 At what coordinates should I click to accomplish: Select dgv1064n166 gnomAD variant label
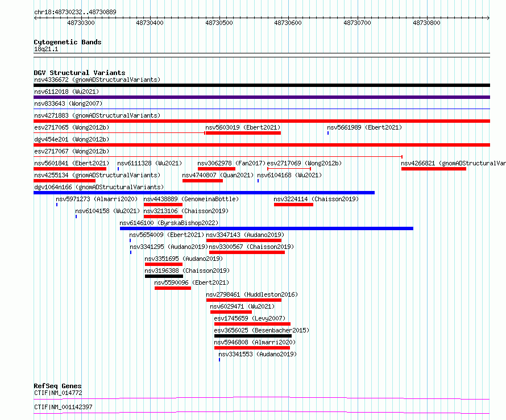(x=99, y=187)
